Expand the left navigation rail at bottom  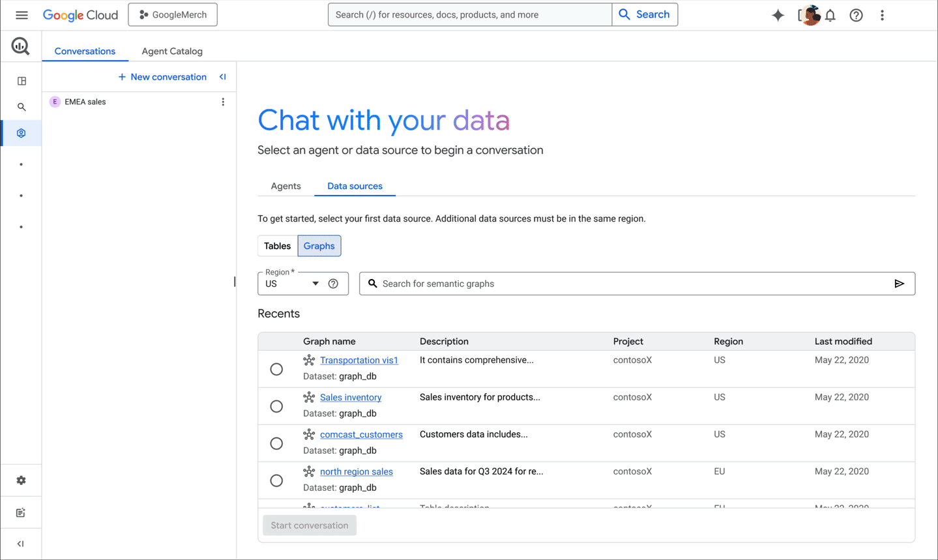21,544
